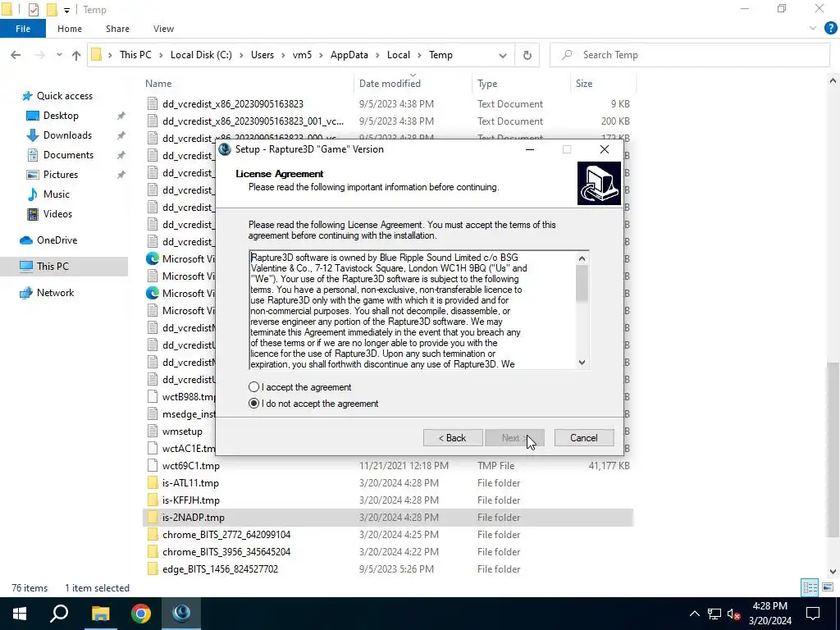Screen dimensions: 840x630
Task: Open Downloads in navigation pane
Action: click(67, 135)
